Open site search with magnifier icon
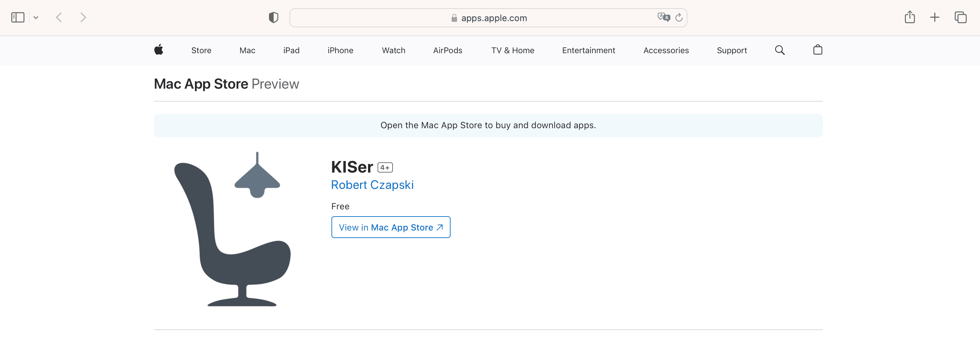980x341 pixels. [x=780, y=50]
